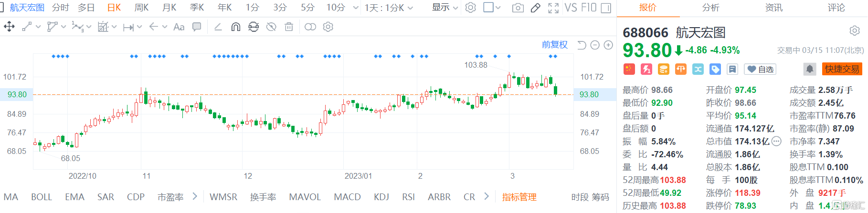Click the overlapping circles overlay icon
The width and height of the screenshot is (868, 213).
point(310,27)
